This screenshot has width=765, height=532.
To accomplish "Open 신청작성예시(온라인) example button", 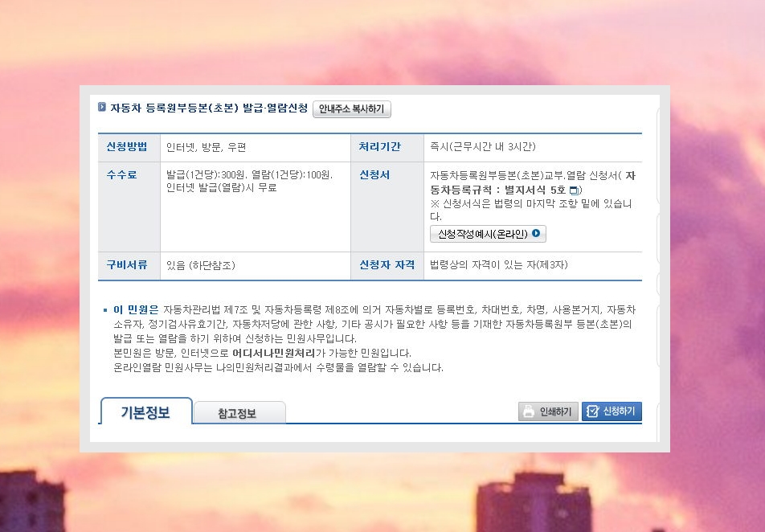I will pyautogui.click(x=488, y=234).
